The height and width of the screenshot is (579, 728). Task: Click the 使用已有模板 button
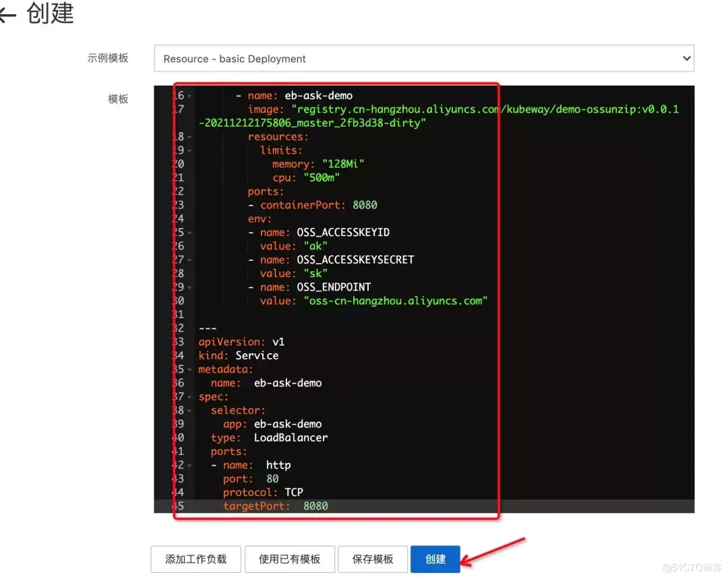[289, 559]
